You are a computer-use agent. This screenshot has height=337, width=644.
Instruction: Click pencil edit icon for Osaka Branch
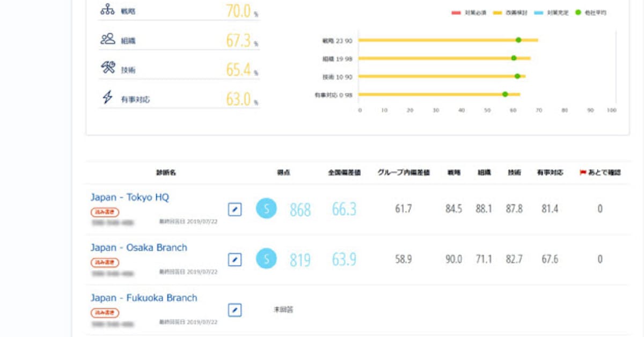(x=235, y=260)
